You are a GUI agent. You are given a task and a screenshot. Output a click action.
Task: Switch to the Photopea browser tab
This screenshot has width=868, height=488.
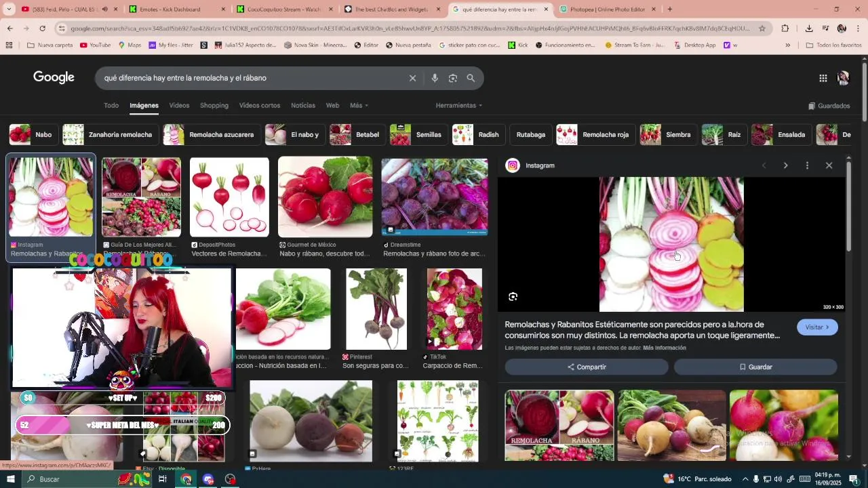click(608, 9)
